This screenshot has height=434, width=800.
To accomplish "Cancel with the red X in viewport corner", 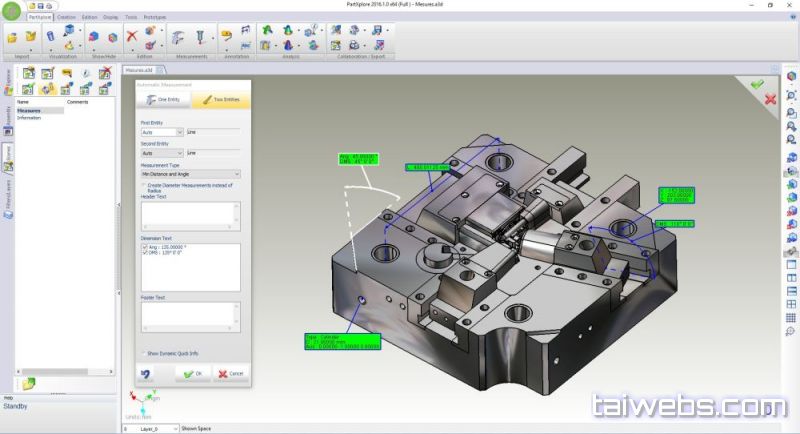I will tap(770, 99).
